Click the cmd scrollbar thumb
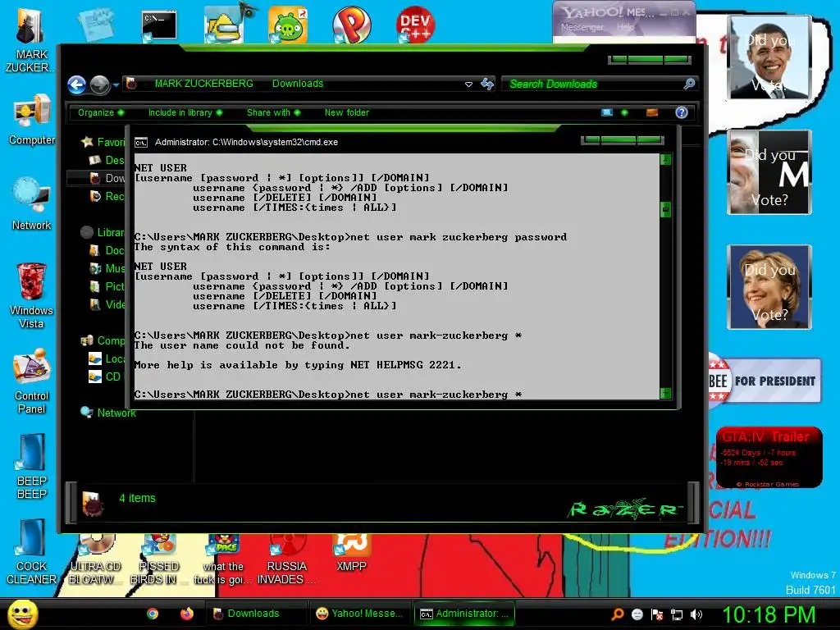The width and height of the screenshot is (840, 630). point(665,209)
